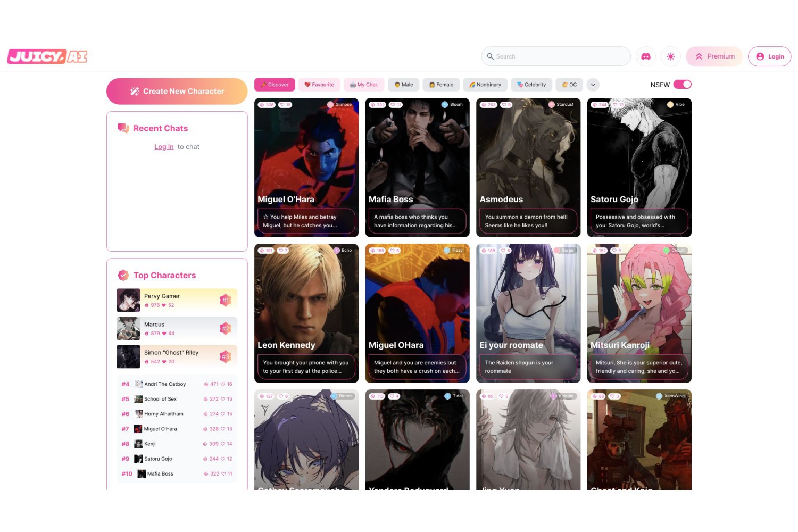Toggle the light/dark theme sun icon

tap(671, 56)
